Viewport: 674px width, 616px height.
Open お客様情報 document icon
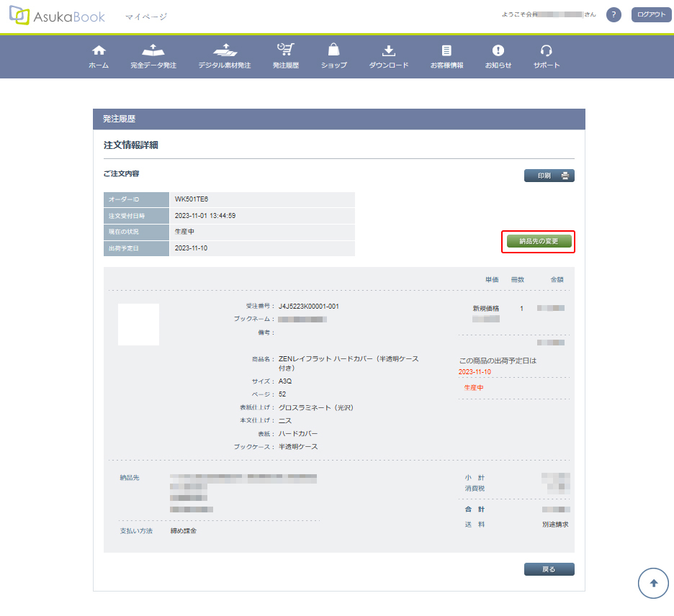coord(446,50)
